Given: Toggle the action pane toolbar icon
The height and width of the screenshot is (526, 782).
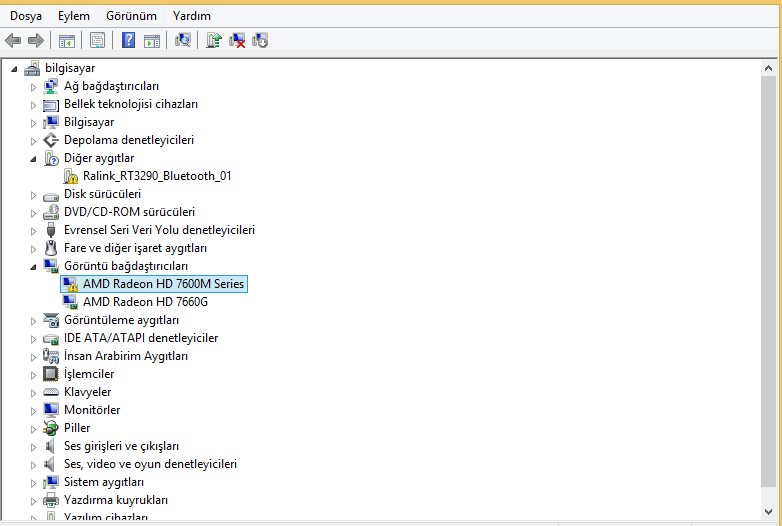Looking at the screenshot, I should (x=152, y=40).
